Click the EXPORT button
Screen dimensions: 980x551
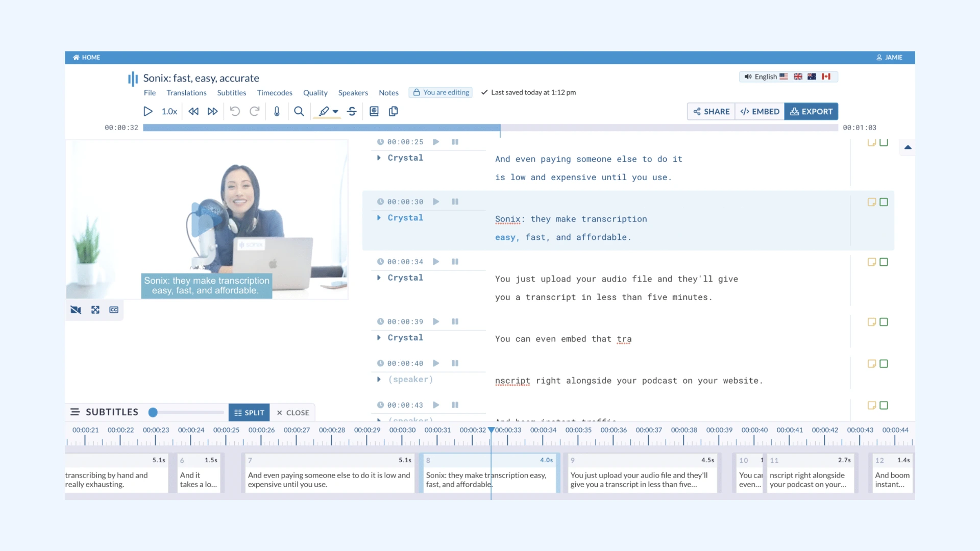click(x=811, y=111)
